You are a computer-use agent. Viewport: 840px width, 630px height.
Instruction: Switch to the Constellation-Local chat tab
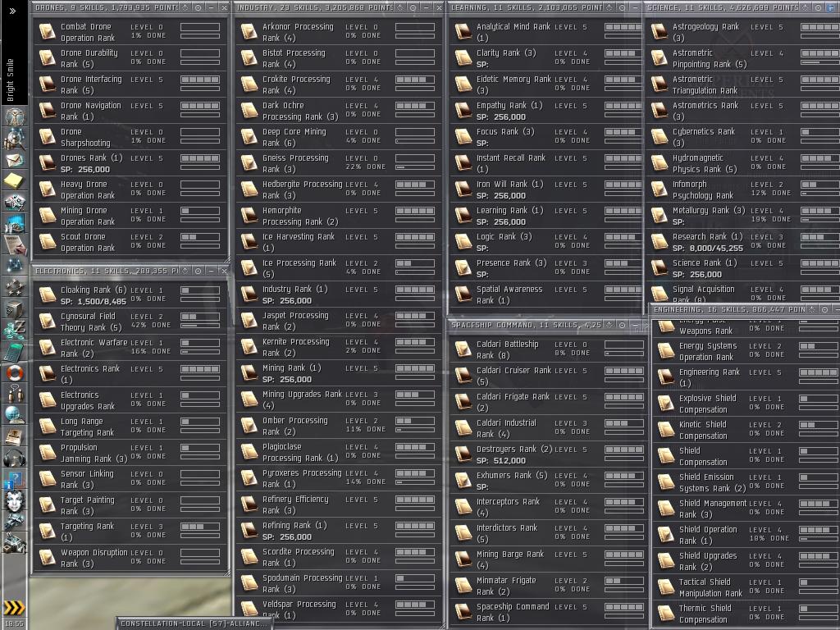coord(194,623)
